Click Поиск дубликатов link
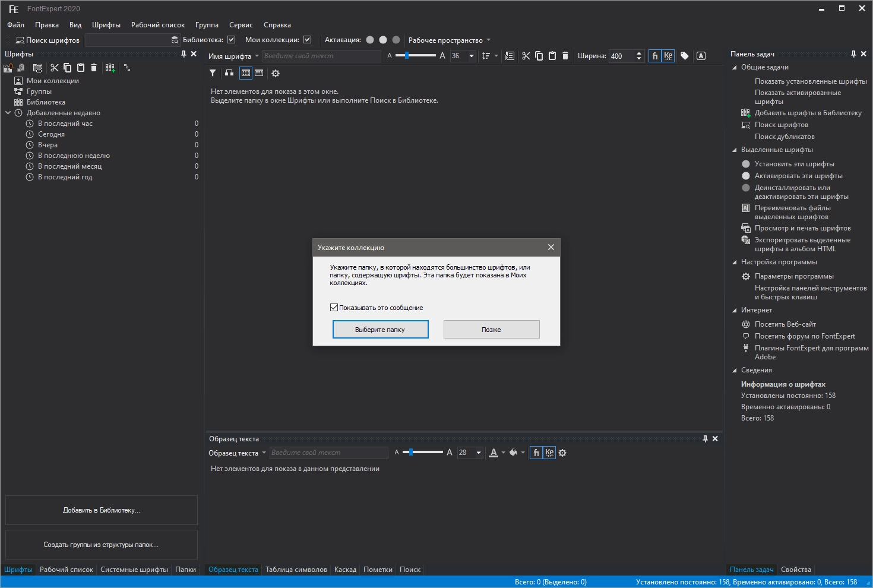This screenshot has width=873, height=588. 785,137
